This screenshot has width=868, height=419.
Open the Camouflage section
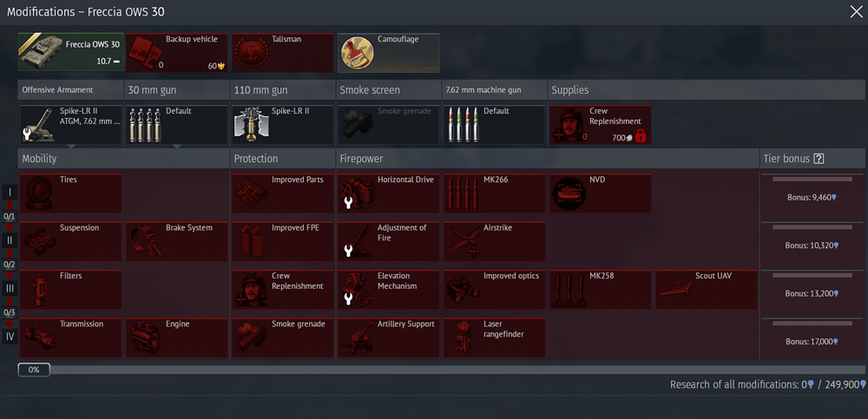coord(389,53)
